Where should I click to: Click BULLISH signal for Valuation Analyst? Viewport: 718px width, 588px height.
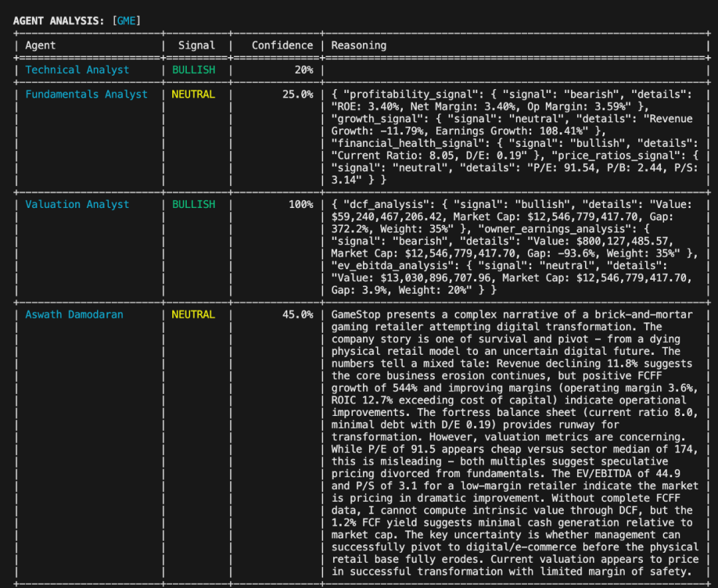193,205
